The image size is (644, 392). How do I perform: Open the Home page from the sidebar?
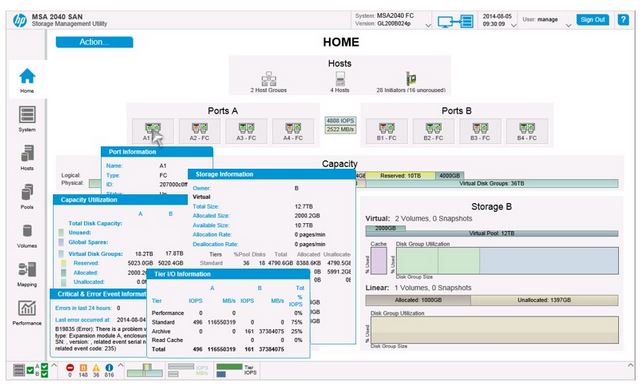[x=27, y=80]
